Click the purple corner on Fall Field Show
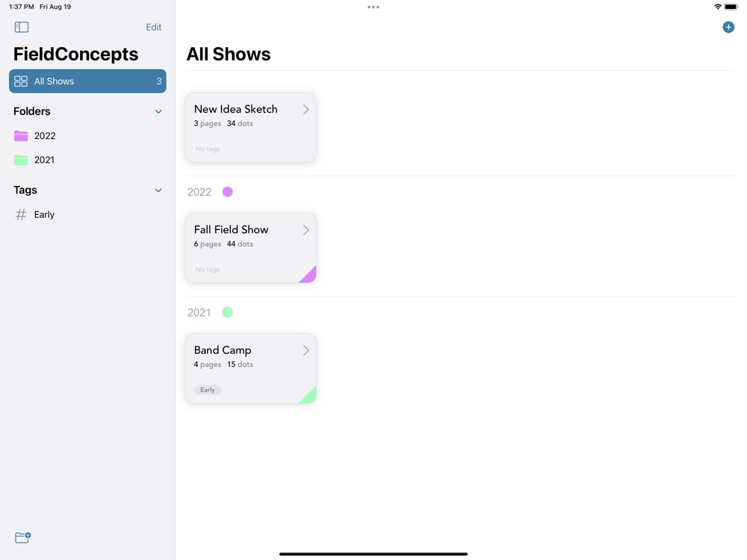 point(310,276)
